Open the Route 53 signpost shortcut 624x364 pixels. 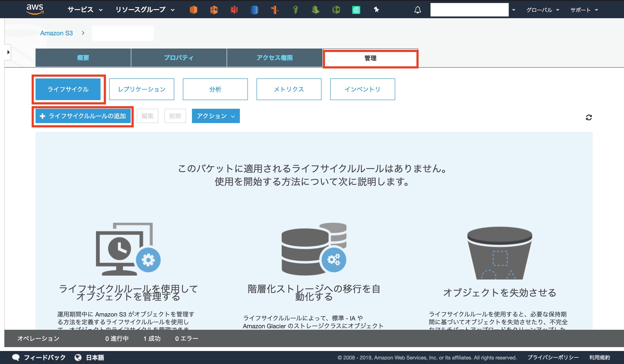point(275,10)
